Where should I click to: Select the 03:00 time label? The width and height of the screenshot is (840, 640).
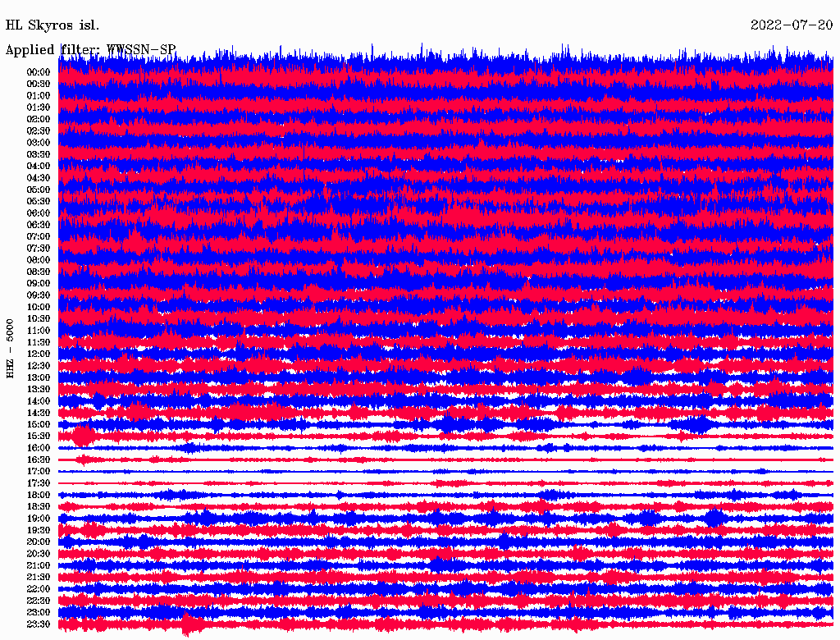(x=39, y=143)
